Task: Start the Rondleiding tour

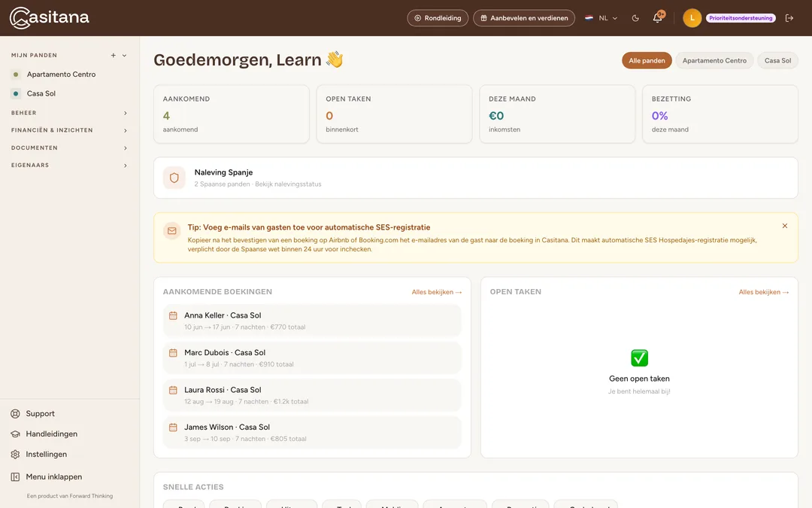Action: [438, 18]
